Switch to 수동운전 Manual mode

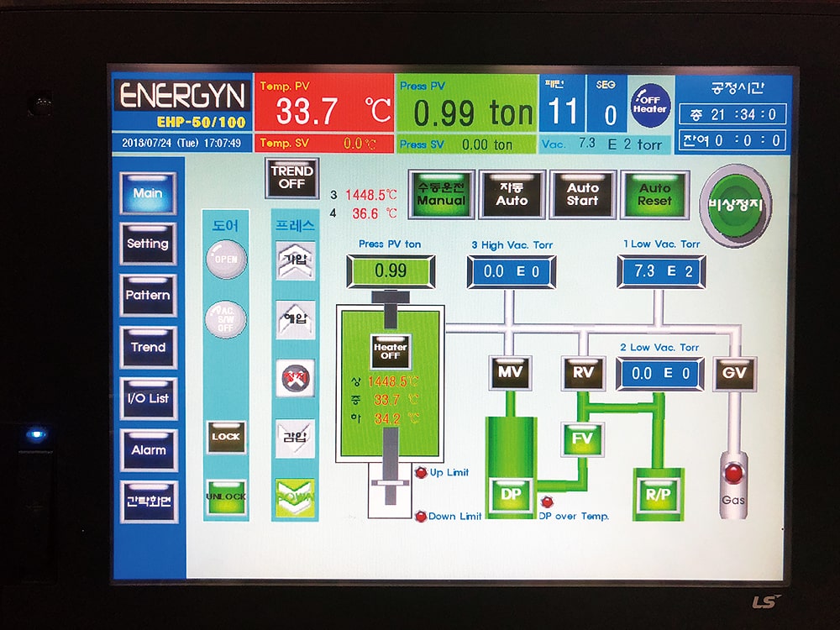442,194
